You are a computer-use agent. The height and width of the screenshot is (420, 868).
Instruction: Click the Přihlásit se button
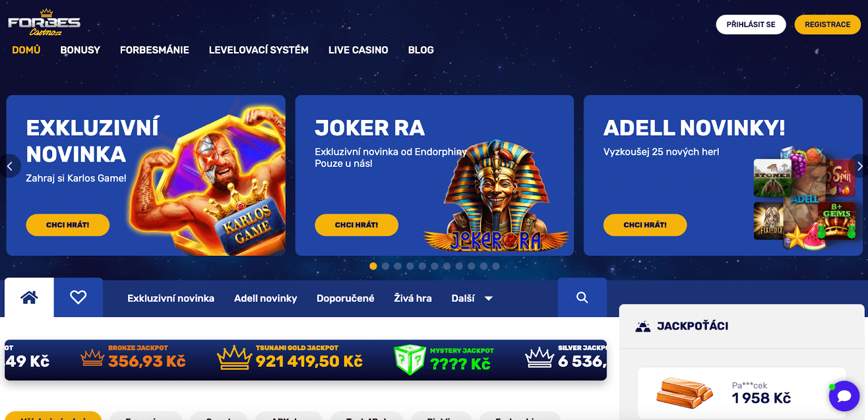tap(751, 24)
